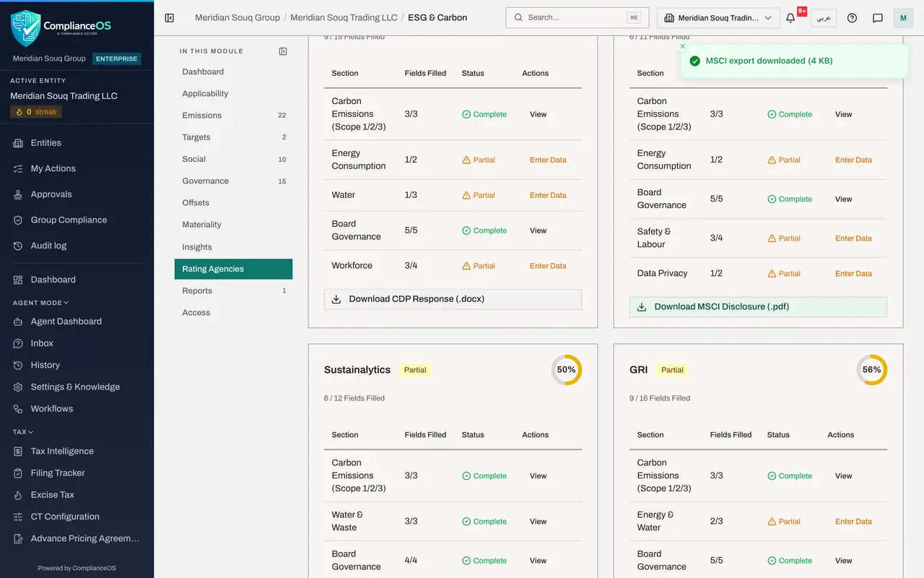Viewport: 924px width, 578px height.
Task: Select Governance in module menu
Action: tap(233, 181)
